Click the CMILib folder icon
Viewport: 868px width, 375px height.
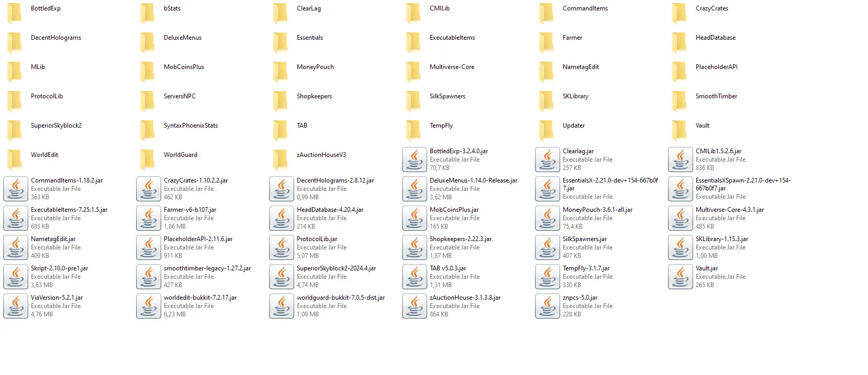414,13
